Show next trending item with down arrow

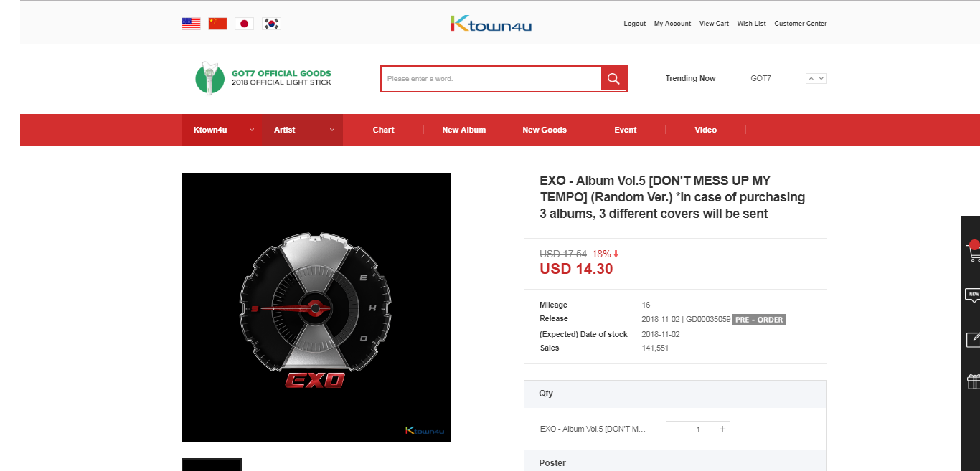coord(821,79)
